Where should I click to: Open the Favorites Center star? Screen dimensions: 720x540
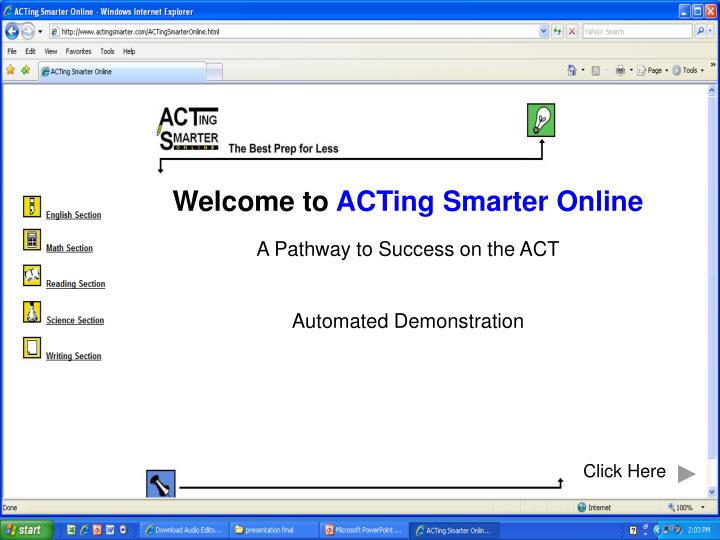click(x=10, y=70)
